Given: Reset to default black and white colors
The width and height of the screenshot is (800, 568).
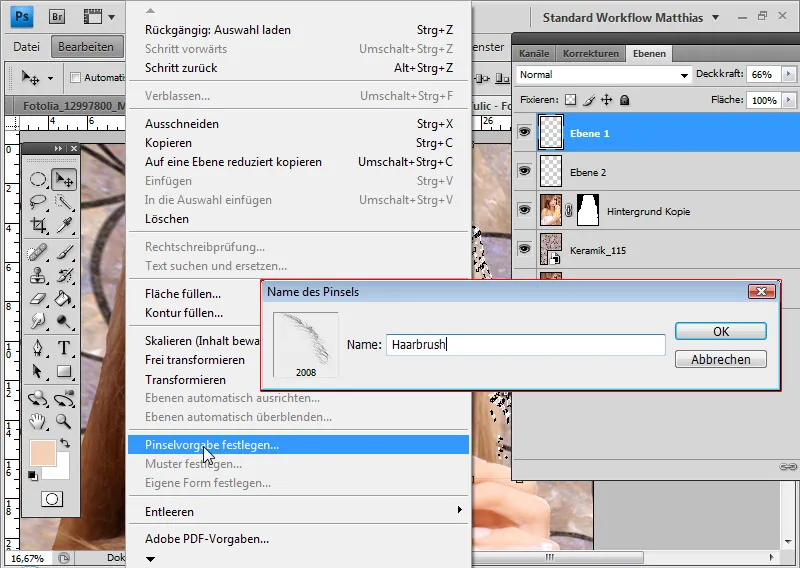Looking at the screenshot, I should 33,476.
